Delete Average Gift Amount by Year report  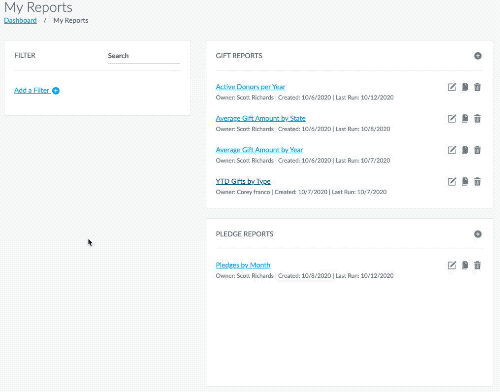[x=477, y=150]
